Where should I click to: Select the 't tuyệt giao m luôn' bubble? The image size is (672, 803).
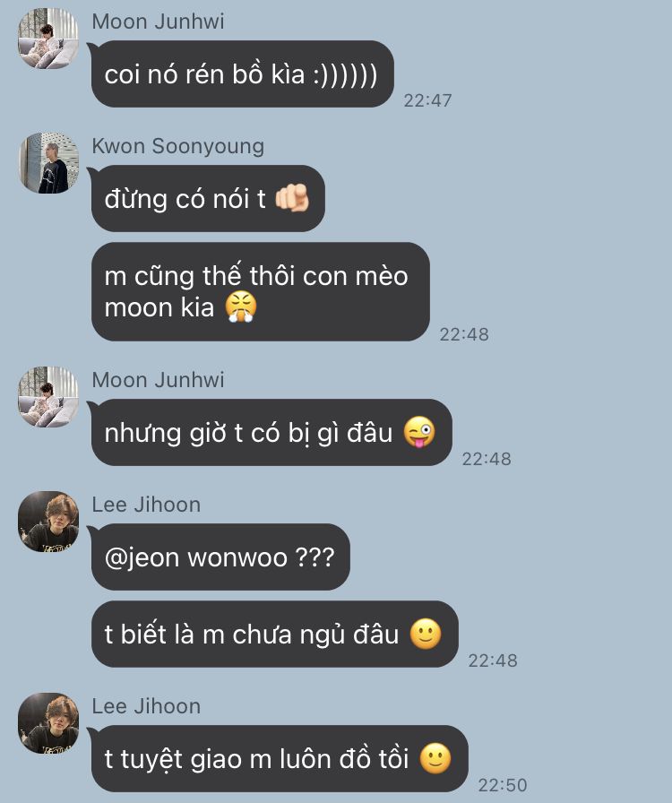click(280, 758)
